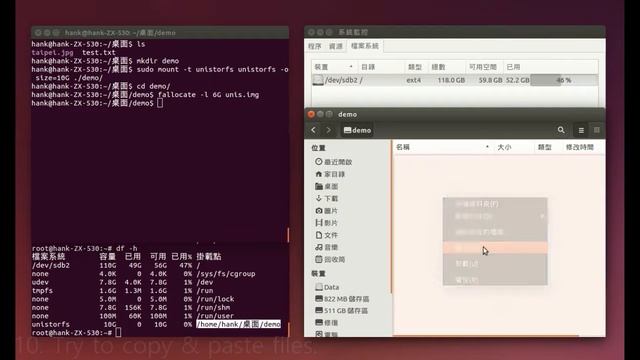The image size is (640, 360).
Task: Click the 118.0 GB total value
Action: click(x=451, y=80)
